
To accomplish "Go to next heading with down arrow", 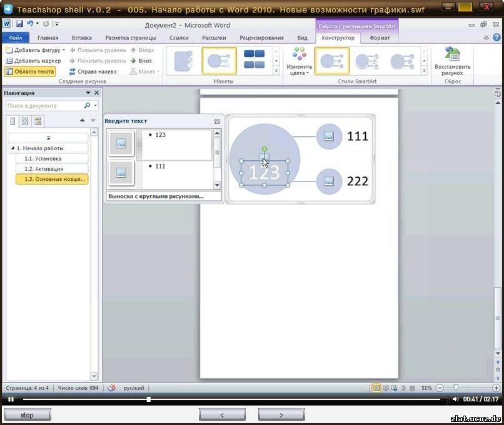I will pyautogui.click(x=93, y=120).
